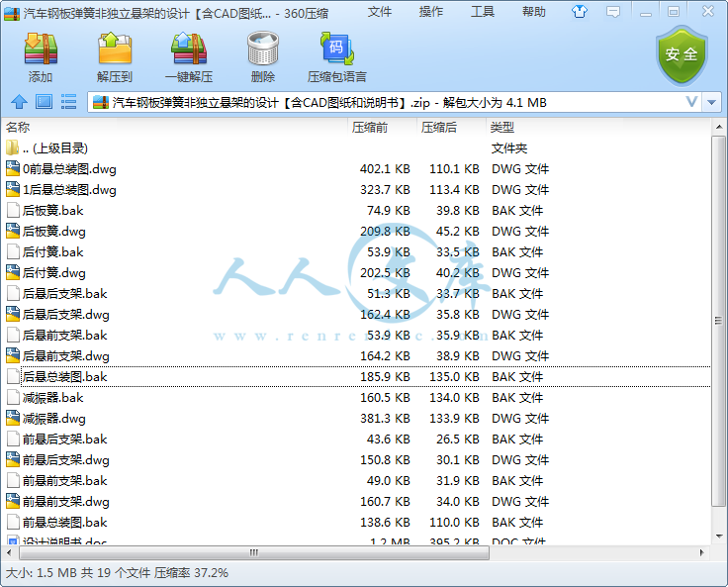This screenshot has width=728, height=587.
Task: Click the 160.7 KB size cell
Action: 385,502
